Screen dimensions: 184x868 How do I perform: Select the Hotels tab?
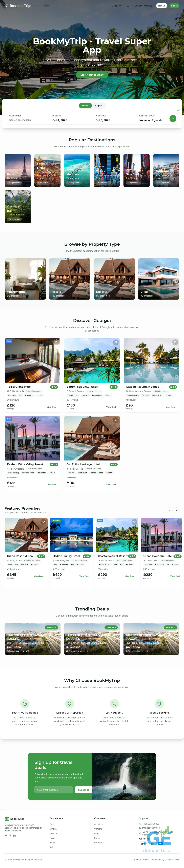pyautogui.click(x=85, y=106)
